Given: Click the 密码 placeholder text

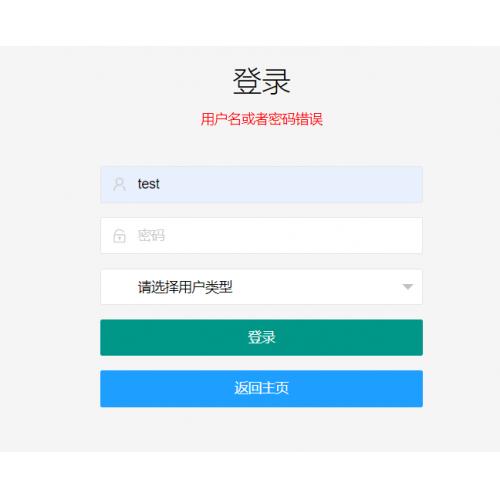Looking at the screenshot, I should pyautogui.click(x=151, y=235).
